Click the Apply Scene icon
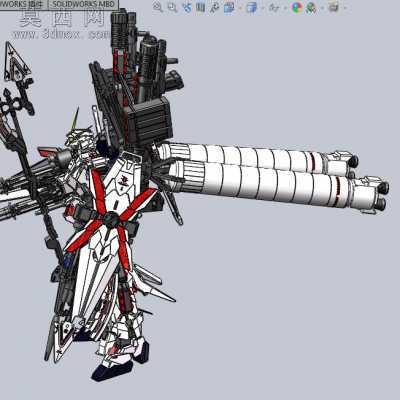400x400 pixels. click(x=311, y=7)
